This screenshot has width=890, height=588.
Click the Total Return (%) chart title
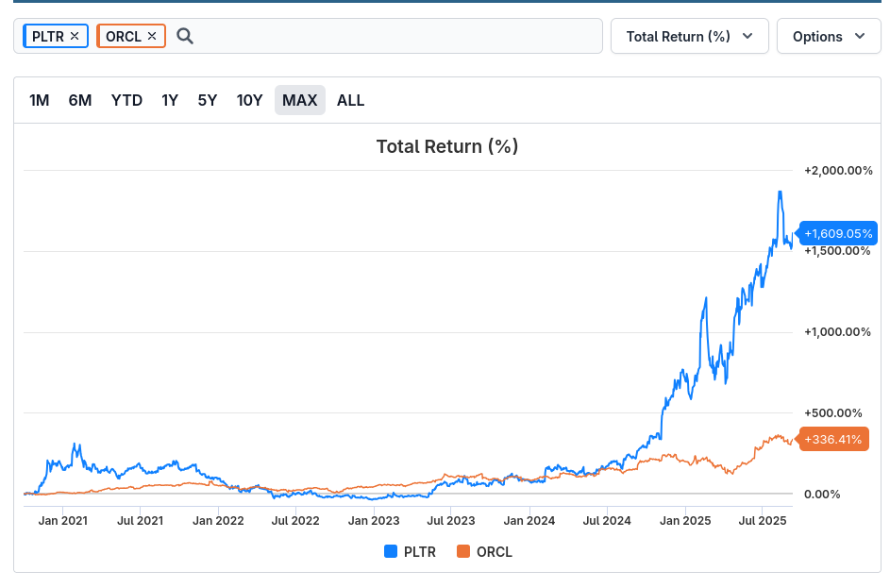coord(447,146)
